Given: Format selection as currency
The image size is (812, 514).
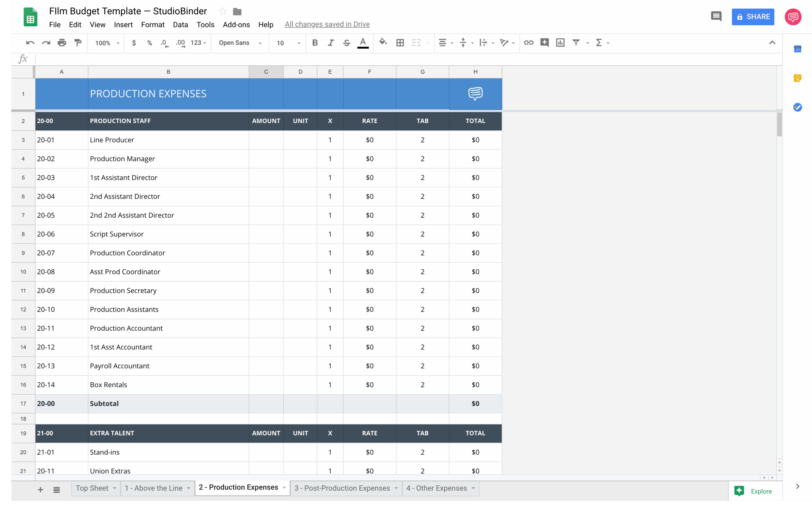Looking at the screenshot, I should point(134,43).
